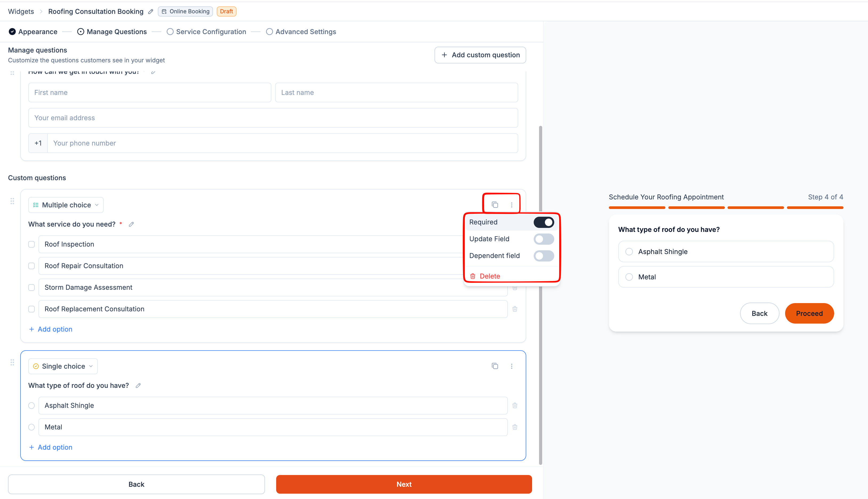
Task: Click the orange Next button
Action: pyautogui.click(x=404, y=484)
